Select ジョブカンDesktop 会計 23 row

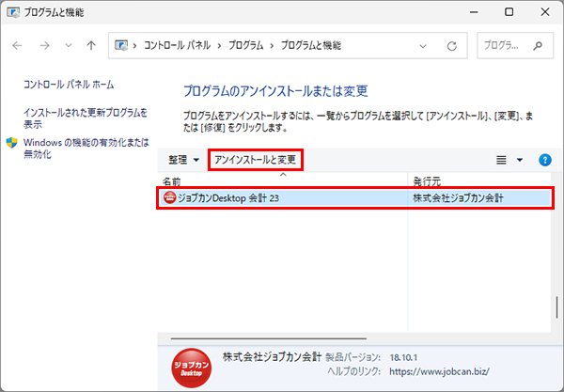[354, 197]
